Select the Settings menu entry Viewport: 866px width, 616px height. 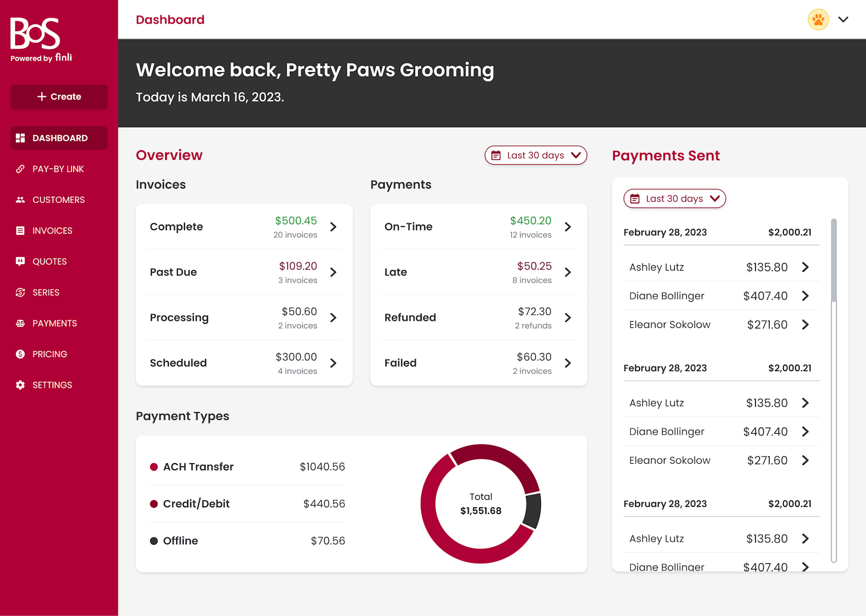52,385
